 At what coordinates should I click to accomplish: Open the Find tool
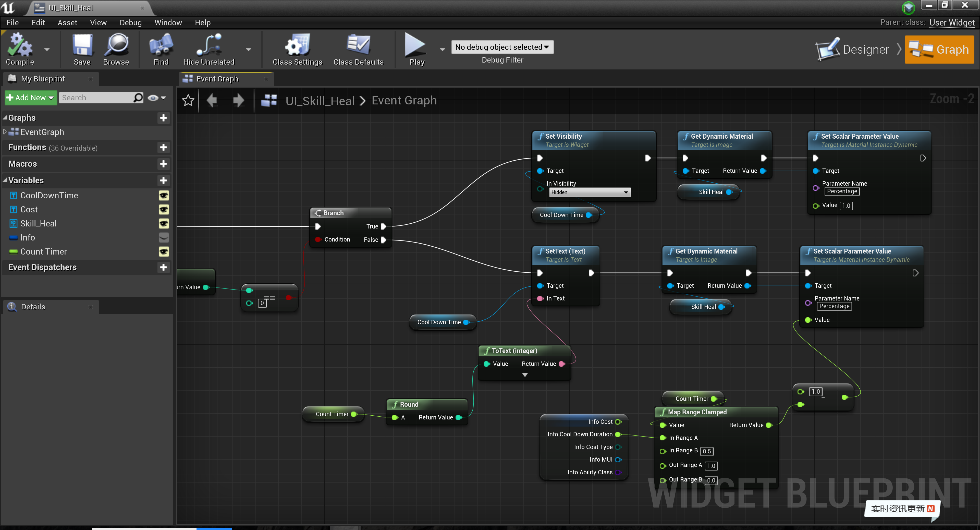(161, 49)
